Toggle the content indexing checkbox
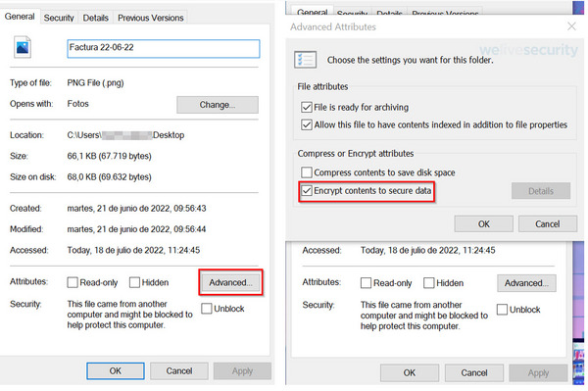Image resolution: width=588 pixels, height=391 pixels. coord(307,124)
